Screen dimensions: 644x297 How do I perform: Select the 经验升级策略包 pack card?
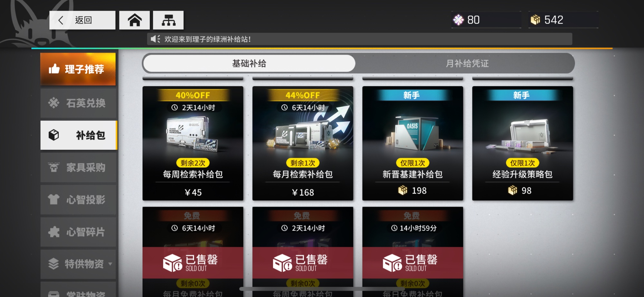522,143
